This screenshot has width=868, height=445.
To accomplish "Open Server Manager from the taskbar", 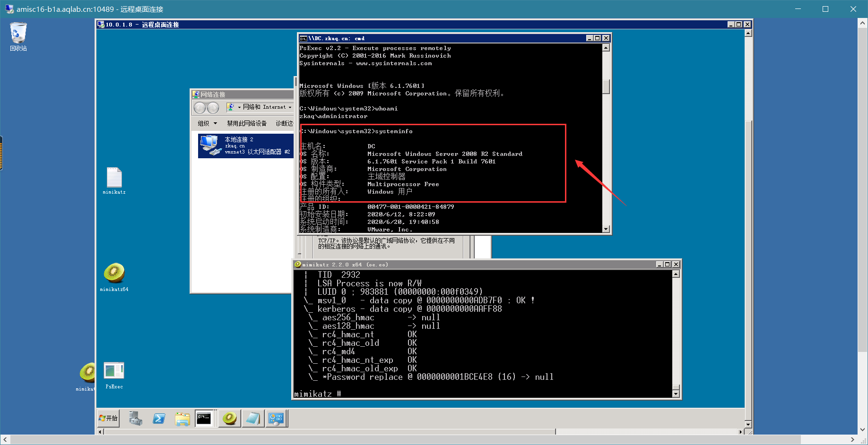I will [136, 419].
